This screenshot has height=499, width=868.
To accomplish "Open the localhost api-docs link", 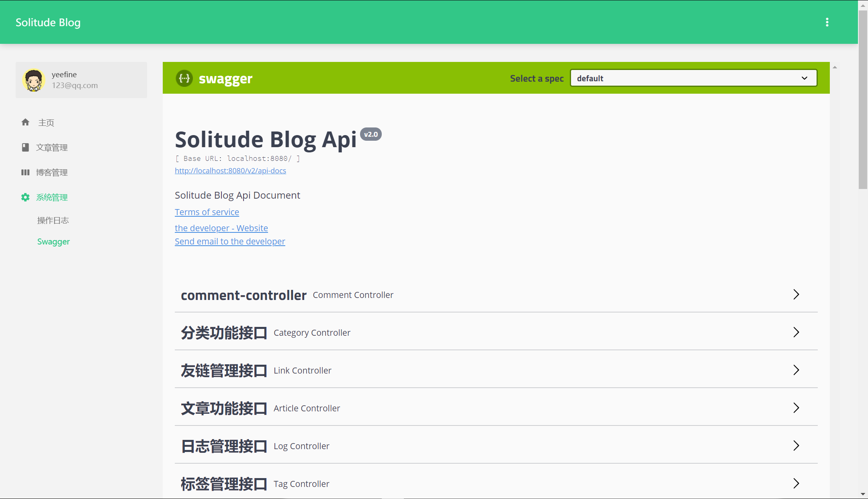I will (x=230, y=170).
